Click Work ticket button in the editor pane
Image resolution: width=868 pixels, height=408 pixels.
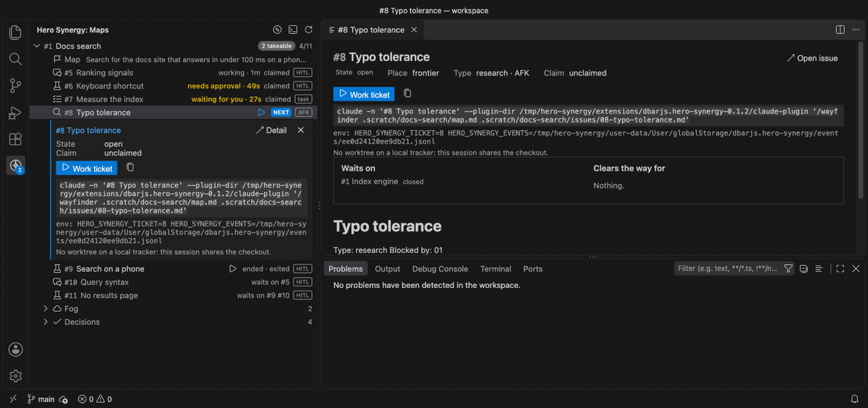tap(364, 94)
